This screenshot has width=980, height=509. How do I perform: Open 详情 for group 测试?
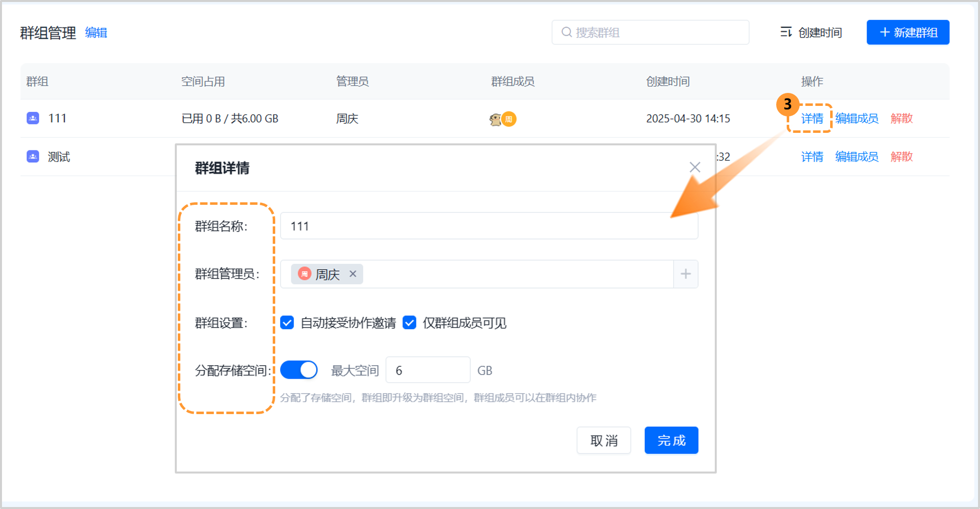pyautogui.click(x=812, y=156)
